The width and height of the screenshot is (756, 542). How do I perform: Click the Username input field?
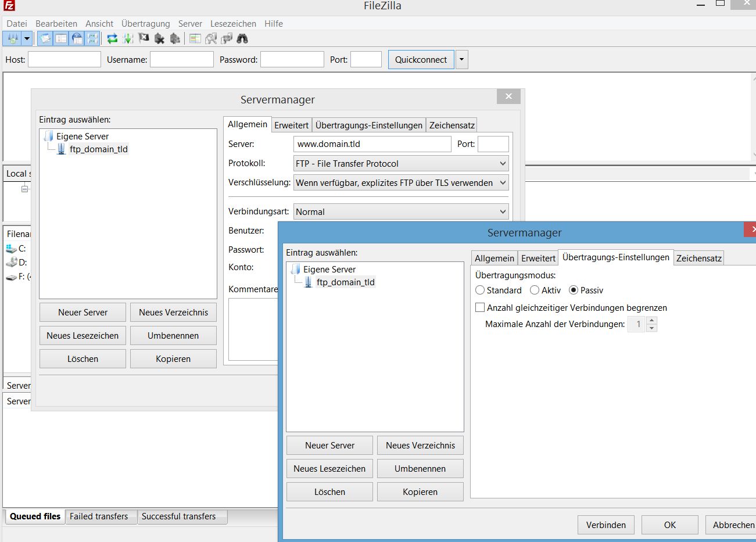click(182, 59)
